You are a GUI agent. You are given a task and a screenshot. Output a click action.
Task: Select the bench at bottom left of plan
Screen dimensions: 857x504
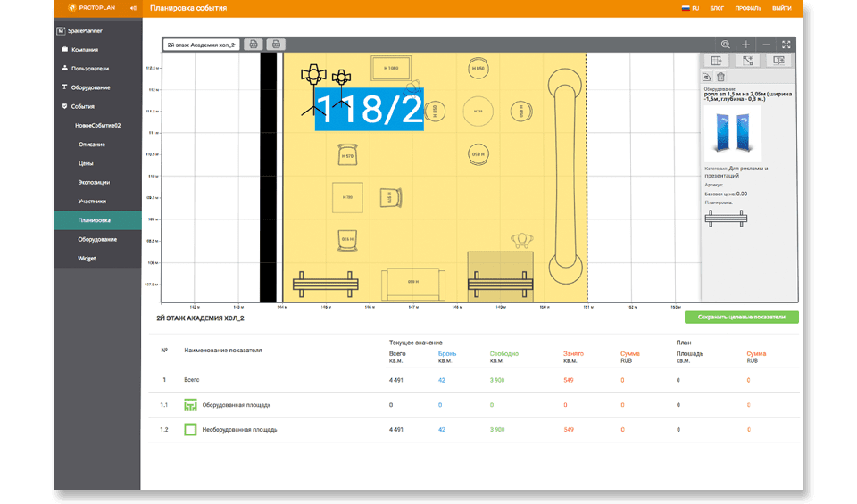326,284
